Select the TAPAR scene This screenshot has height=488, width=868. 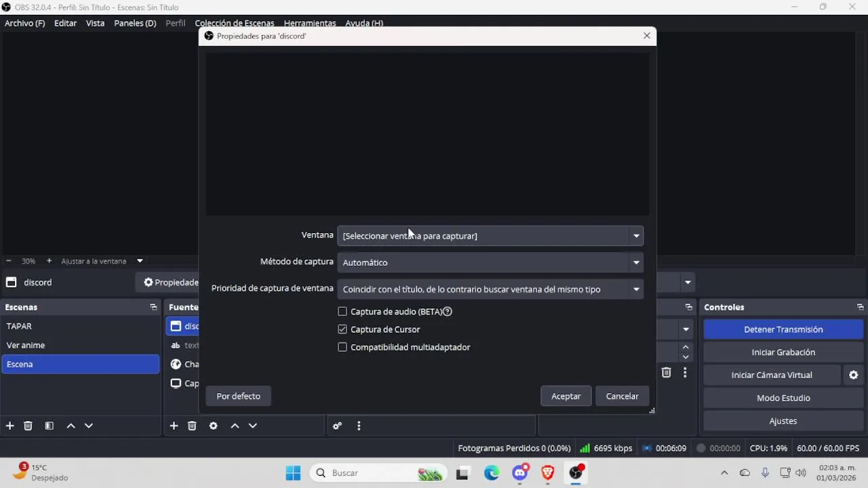80,326
